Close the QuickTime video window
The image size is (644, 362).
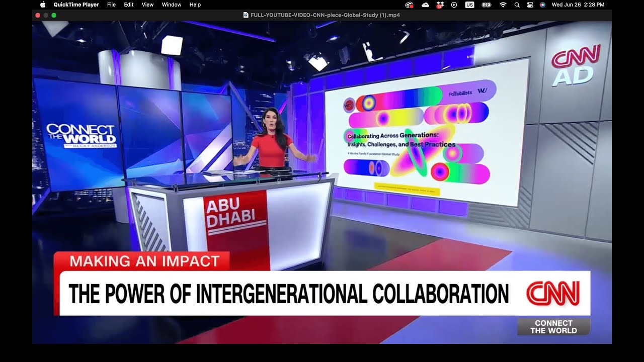(x=38, y=15)
